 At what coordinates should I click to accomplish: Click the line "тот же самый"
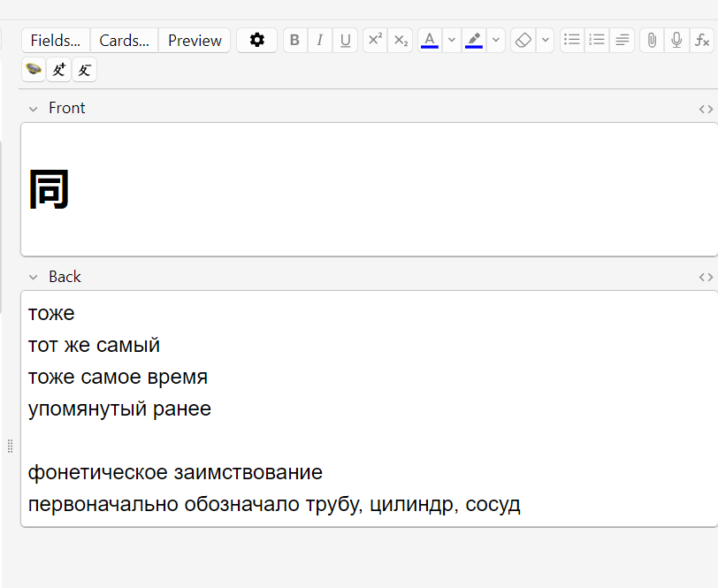click(x=94, y=345)
